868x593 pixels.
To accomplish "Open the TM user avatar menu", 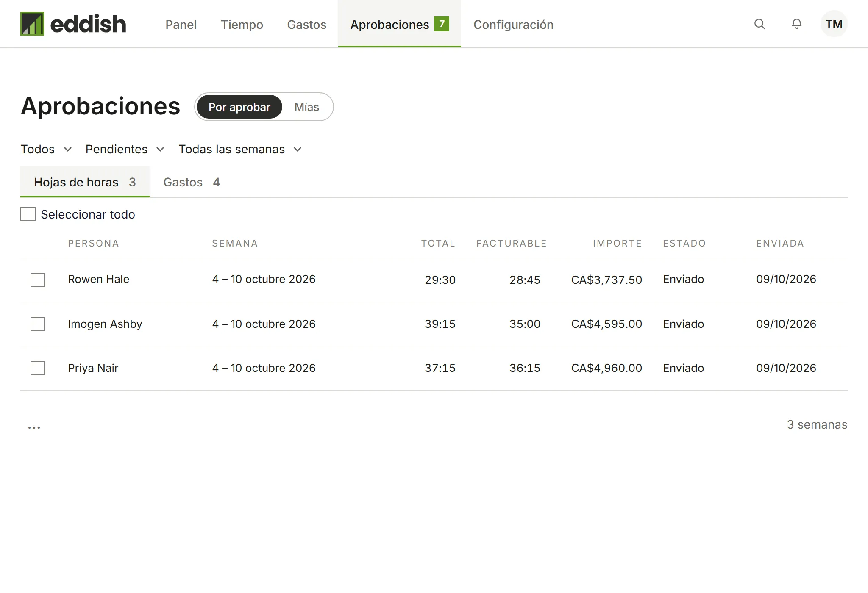I will click(x=834, y=24).
